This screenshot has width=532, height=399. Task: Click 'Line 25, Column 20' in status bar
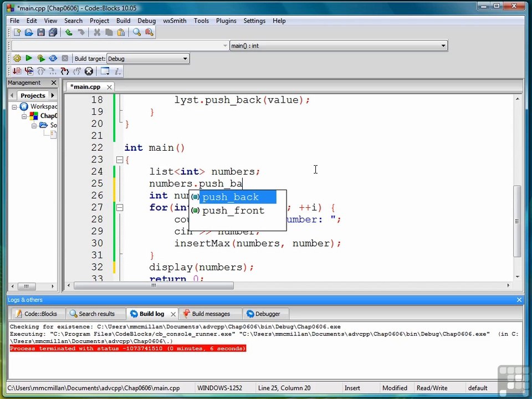click(284, 388)
